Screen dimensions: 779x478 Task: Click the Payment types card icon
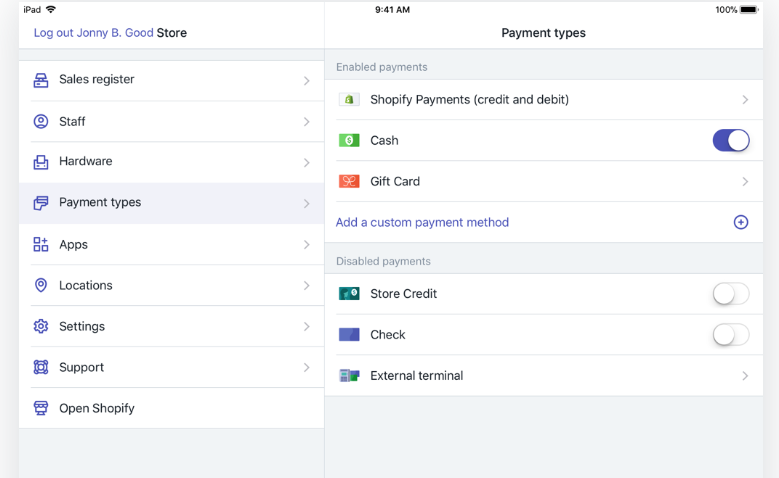click(x=41, y=203)
